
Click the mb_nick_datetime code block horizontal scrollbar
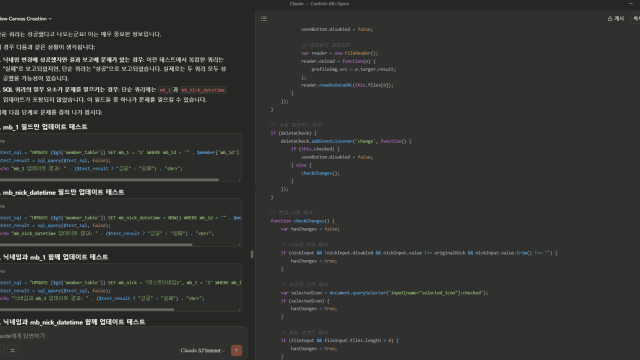[96, 244]
